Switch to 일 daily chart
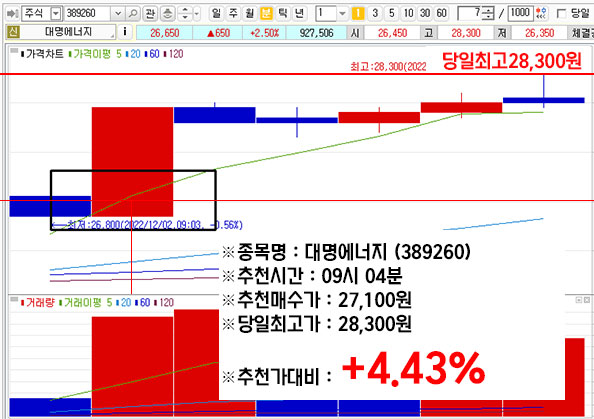594x419 pixels. point(216,14)
